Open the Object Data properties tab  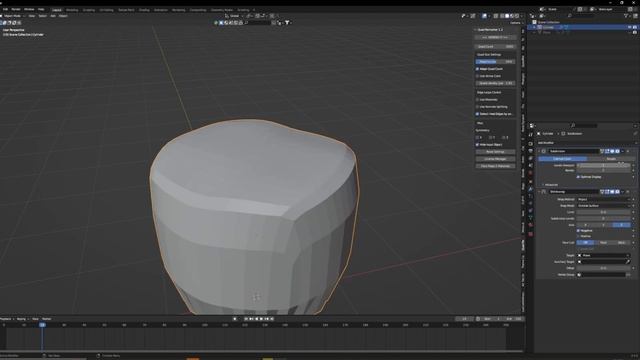[x=531, y=218]
